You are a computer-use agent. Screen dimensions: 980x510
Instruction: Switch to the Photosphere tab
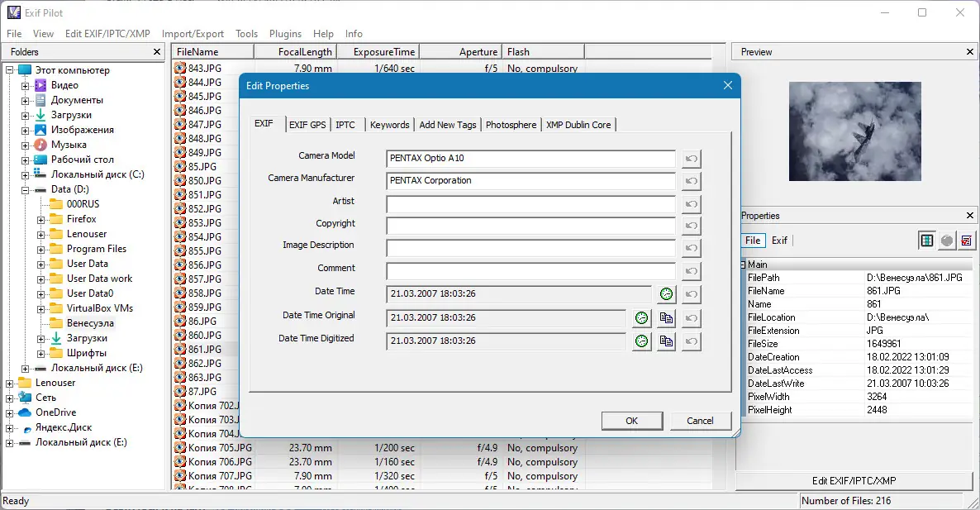(x=511, y=125)
